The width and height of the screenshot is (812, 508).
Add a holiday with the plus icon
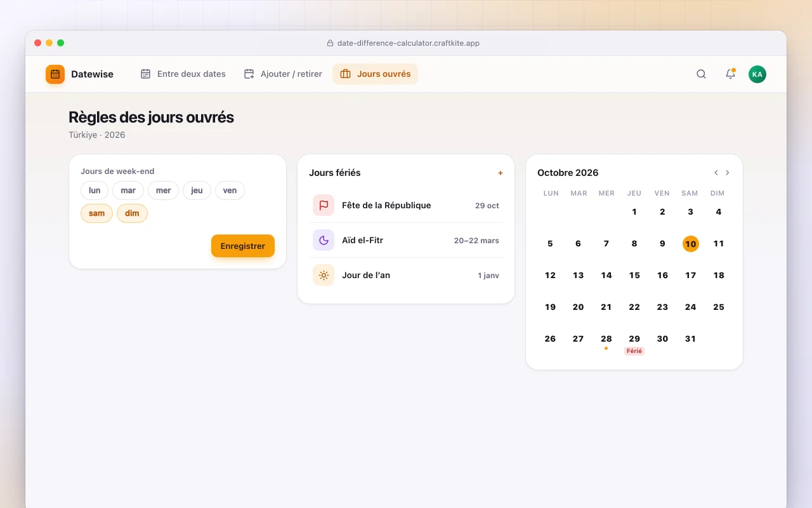(x=500, y=173)
